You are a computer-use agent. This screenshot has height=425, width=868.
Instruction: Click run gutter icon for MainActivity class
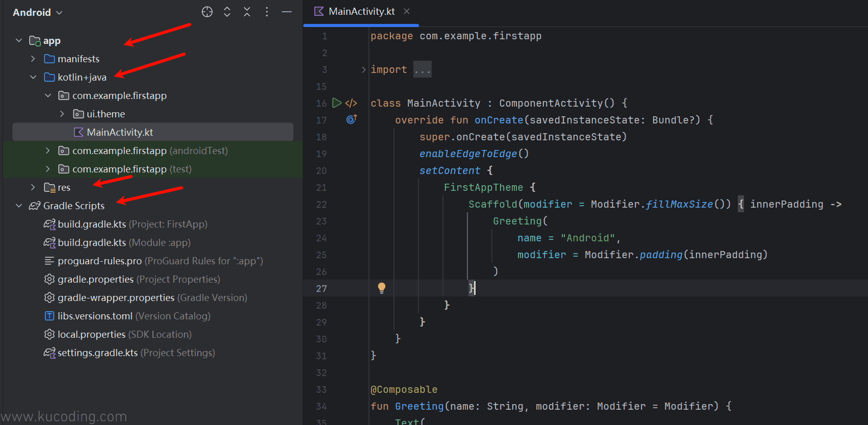tap(337, 103)
